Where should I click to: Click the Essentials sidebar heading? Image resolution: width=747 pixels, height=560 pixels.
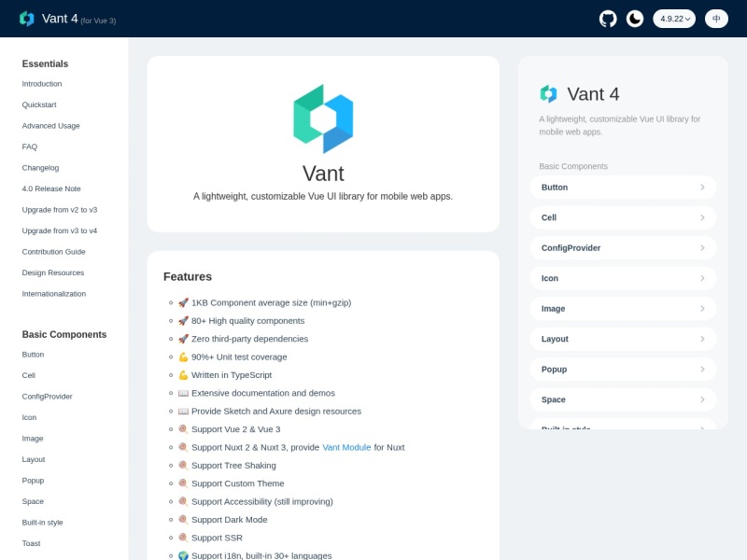(45, 63)
